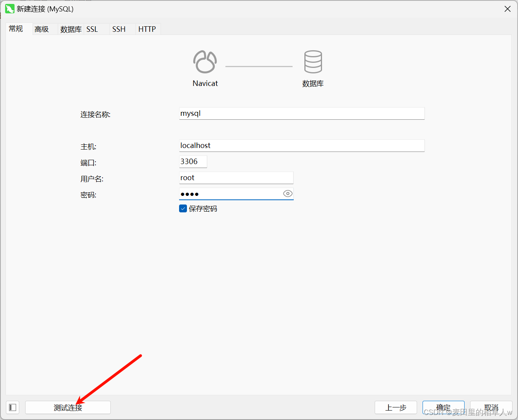This screenshot has width=518, height=420.
Task: Click the Navicat app icon in title bar
Action: (x=10, y=9)
